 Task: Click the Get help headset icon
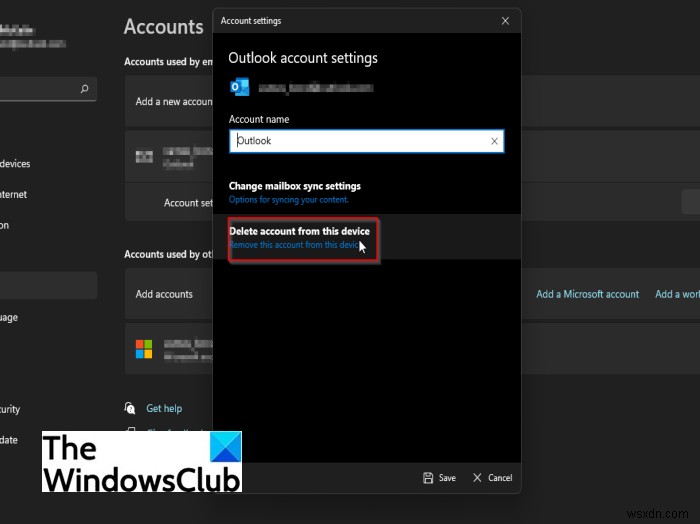(129, 408)
